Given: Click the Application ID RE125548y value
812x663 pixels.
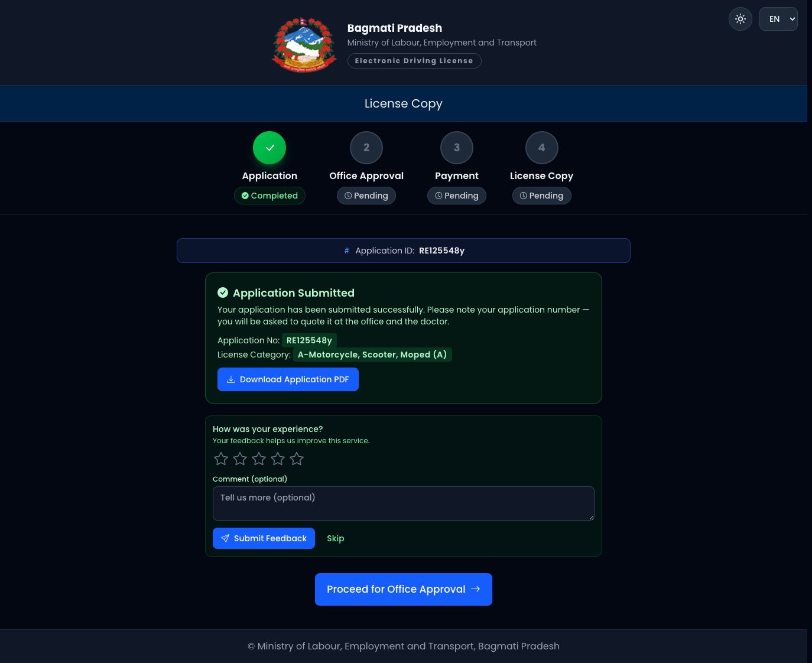Looking at the screenshot, I should [x=442, y=251].
